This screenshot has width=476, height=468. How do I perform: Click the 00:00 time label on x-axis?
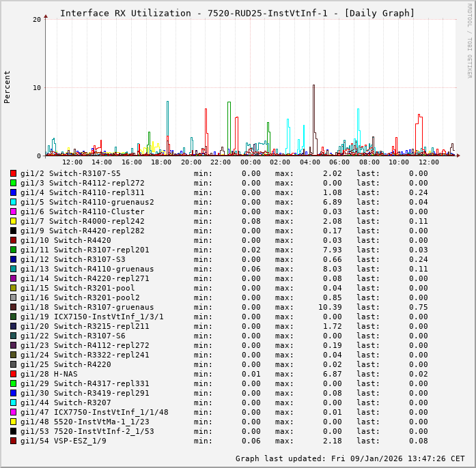pyautogui.click(x=251, y=162)
